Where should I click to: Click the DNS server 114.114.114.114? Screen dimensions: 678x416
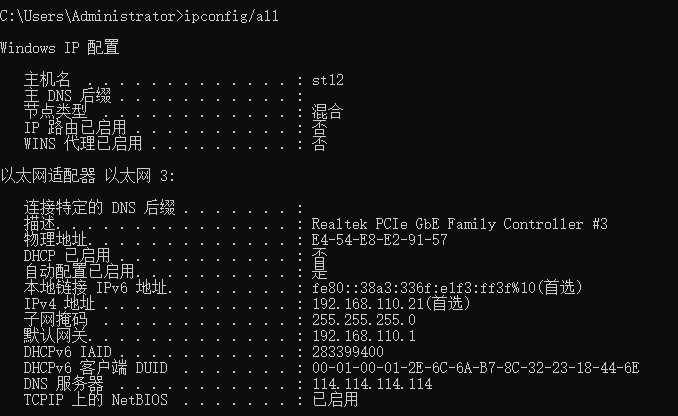371,384
